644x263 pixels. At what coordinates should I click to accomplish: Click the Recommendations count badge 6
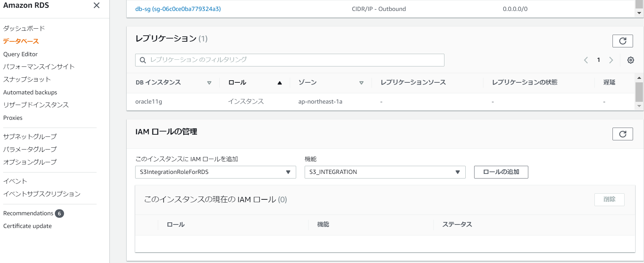coord(59,214)
